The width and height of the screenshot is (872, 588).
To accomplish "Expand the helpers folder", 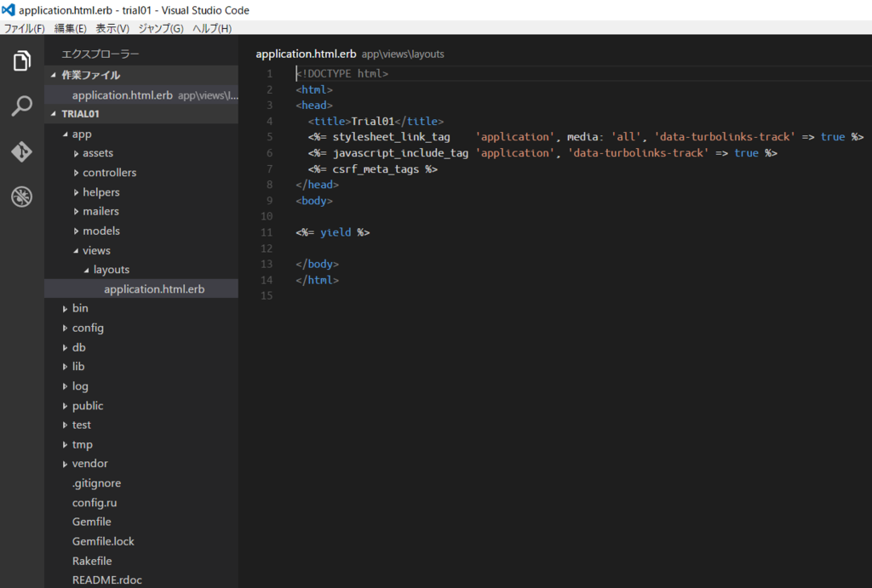I will coord(76,192).
